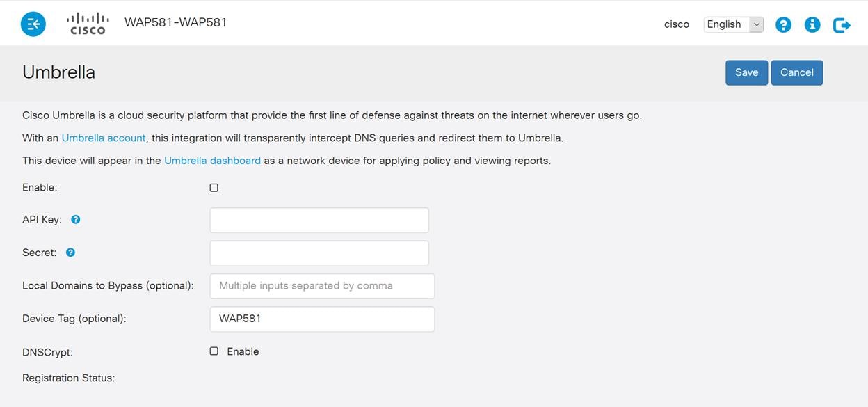Focus the Secret input field
Screen dimensions: 868x407
pyautogui.click(x=319, y=253)
